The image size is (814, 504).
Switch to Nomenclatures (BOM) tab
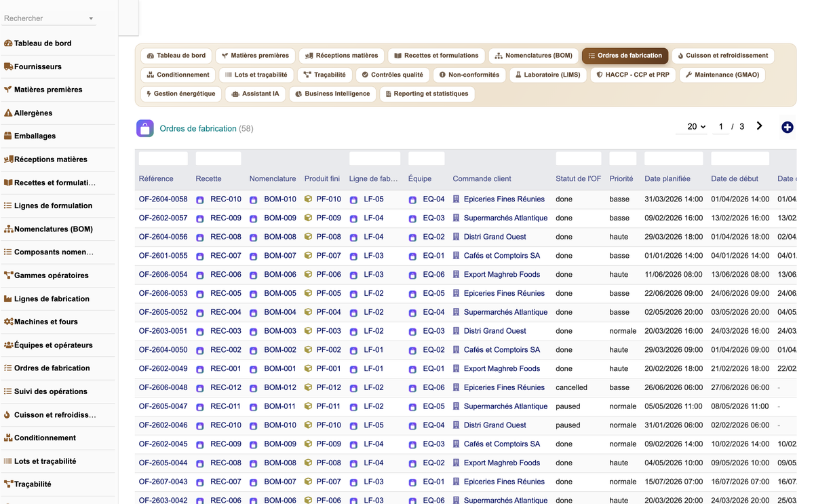(533, 56)
